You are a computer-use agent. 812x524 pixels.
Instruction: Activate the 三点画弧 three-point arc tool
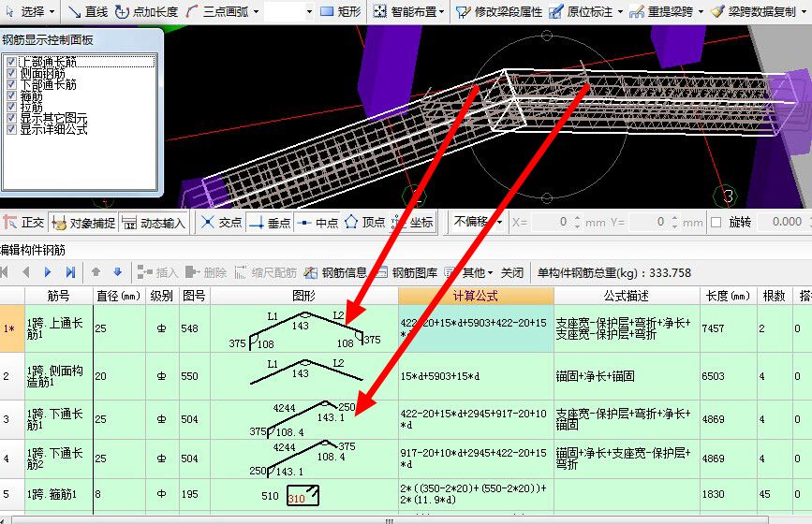pyautogui.click(x=218, y=11)
